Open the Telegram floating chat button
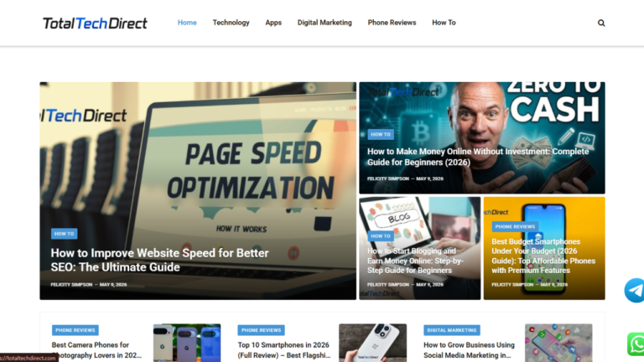 [635, 290]
